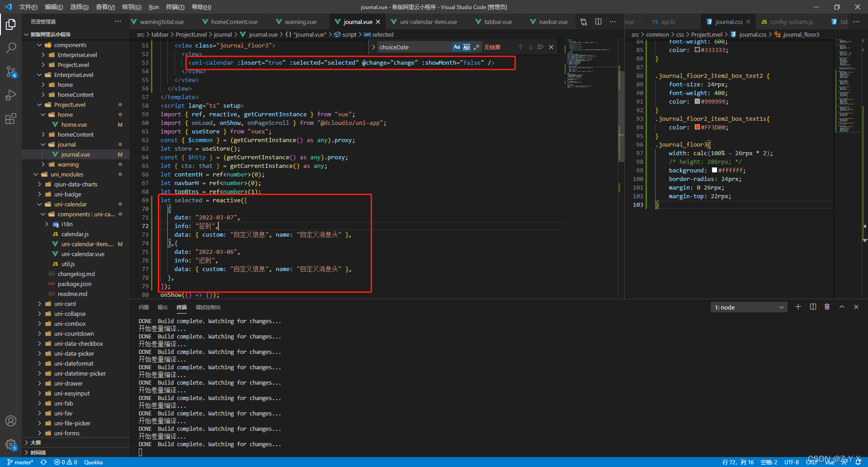Open the Run and Debug view
This screenshot has width=868, height=467.
click(11, 95)
